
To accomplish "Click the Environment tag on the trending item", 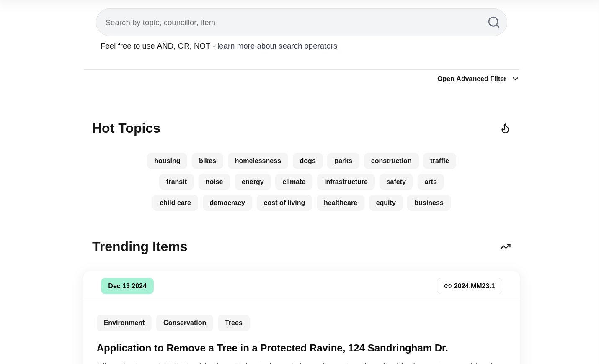I will click(x=124, y=323).
